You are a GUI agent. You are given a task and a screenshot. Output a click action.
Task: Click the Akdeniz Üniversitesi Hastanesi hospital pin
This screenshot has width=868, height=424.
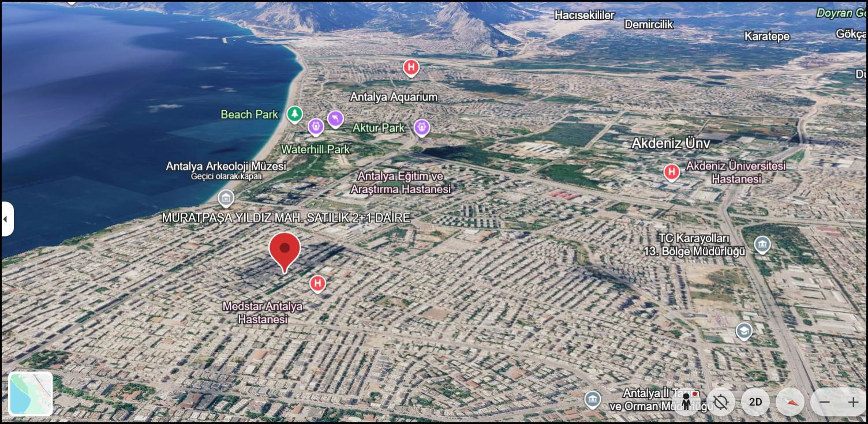point(671,172)
